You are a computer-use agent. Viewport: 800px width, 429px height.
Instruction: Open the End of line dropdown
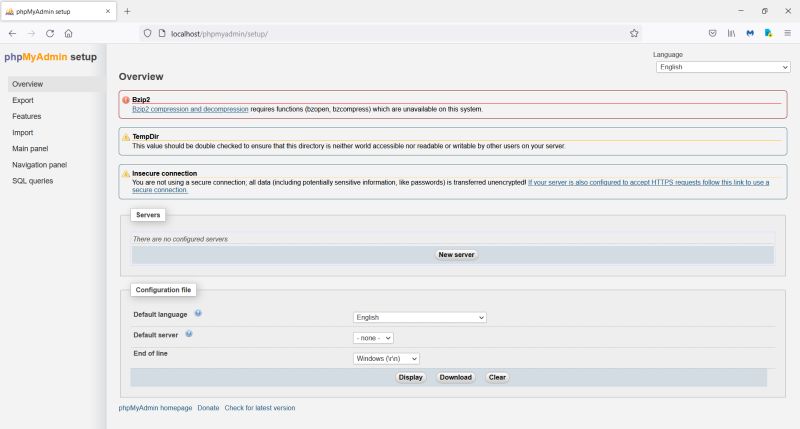tap(386, 359)
